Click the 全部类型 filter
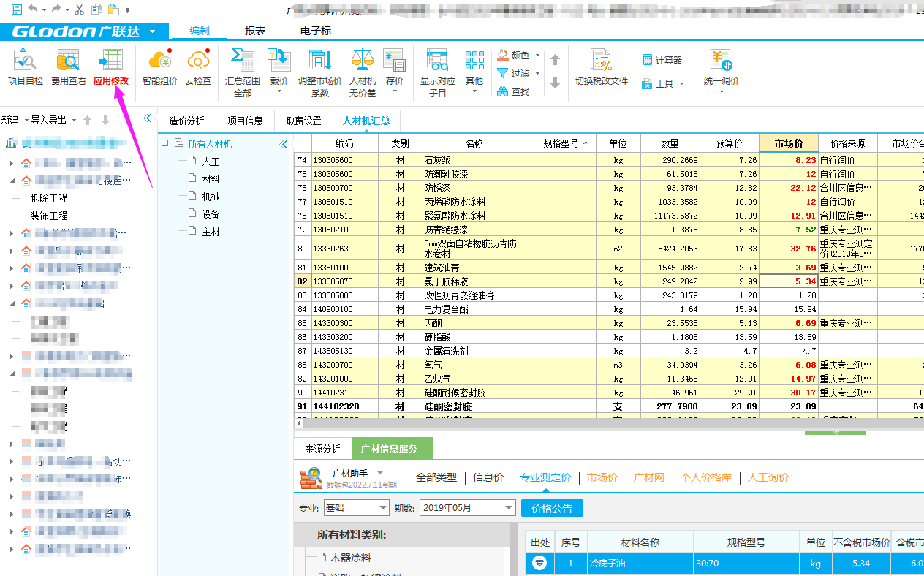 click(436, 477)
